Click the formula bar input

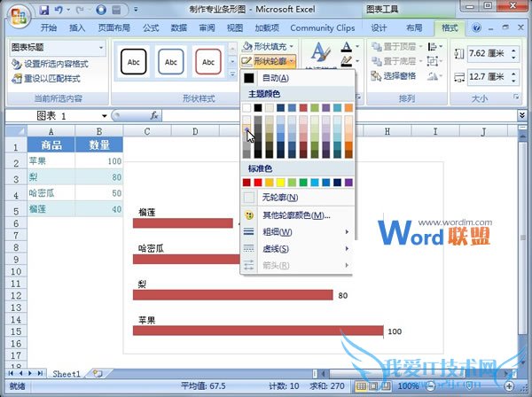[x=338, y=115]
